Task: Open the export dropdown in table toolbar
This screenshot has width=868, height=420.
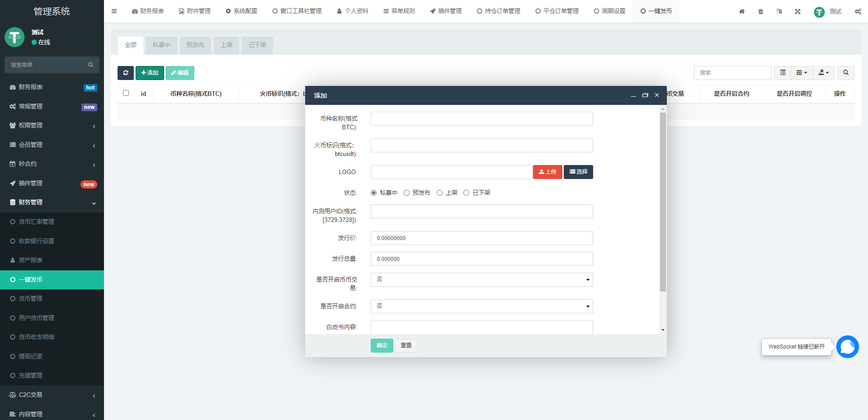Action: click(824, 73)
